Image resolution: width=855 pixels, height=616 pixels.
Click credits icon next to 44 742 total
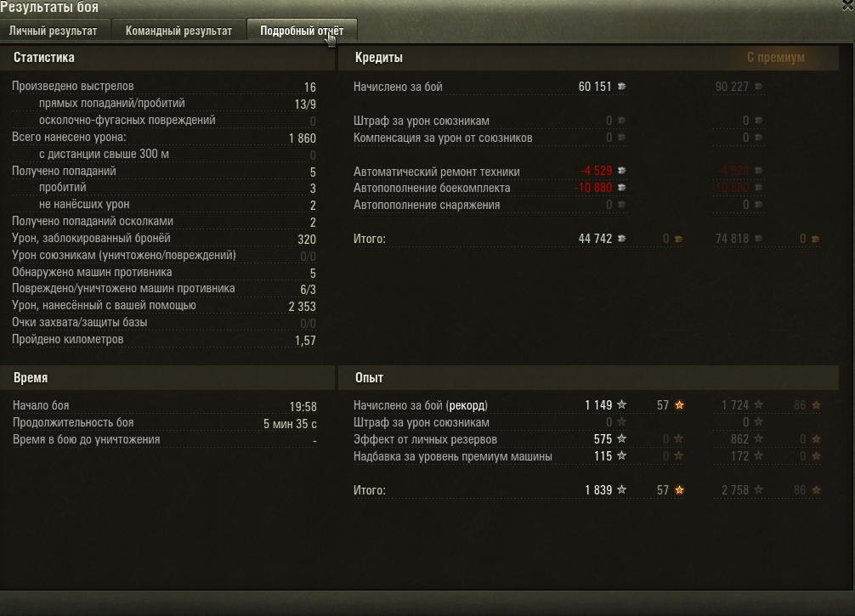[x=621, y=238]
